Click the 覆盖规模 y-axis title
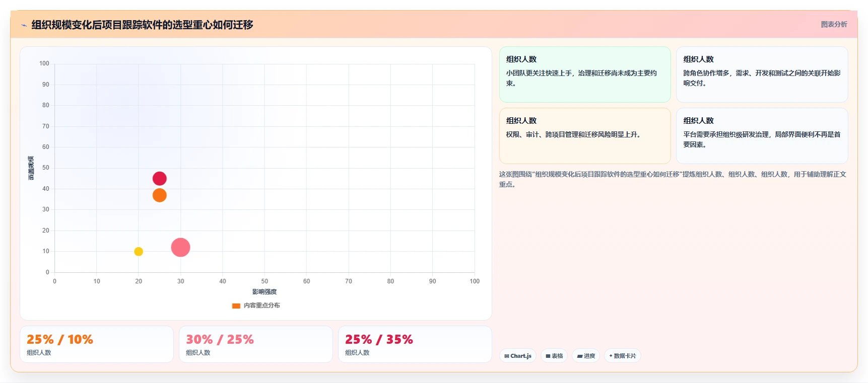 pyautogui.click(x=31, y=168)
